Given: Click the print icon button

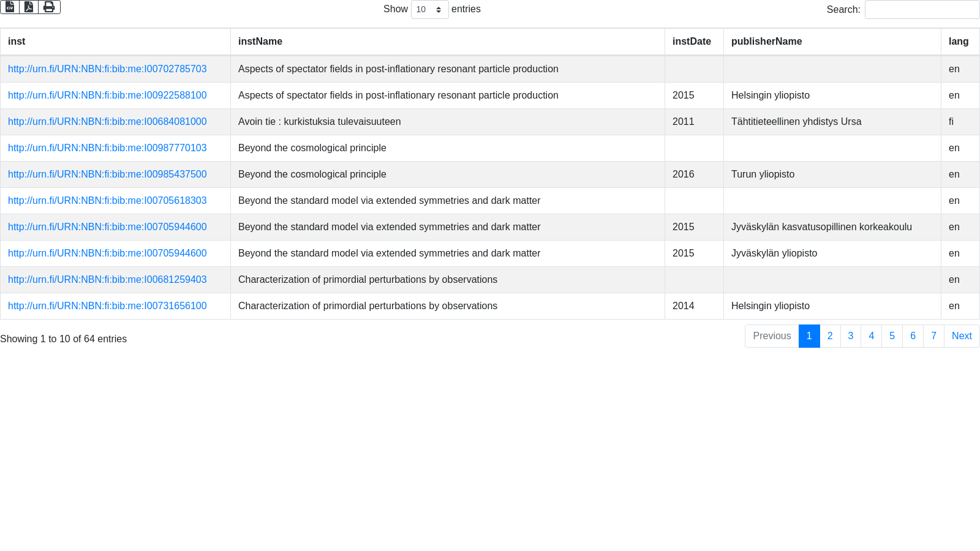Looking at the screenshot, I should 49,7.
